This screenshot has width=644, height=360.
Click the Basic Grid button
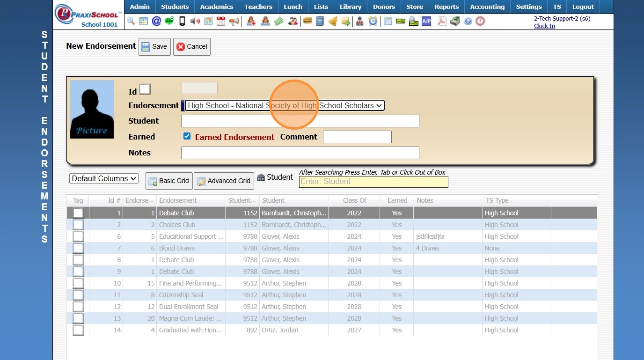tap(169, 181)
